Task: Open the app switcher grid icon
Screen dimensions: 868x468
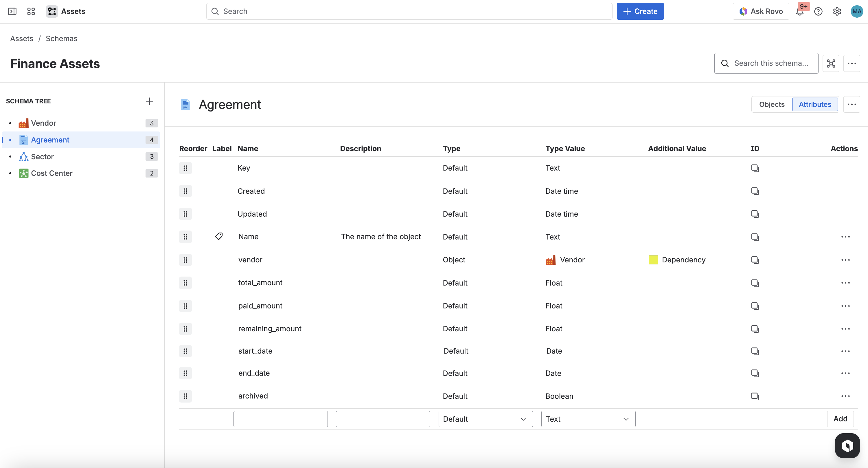Action: [x=31, y=12]
